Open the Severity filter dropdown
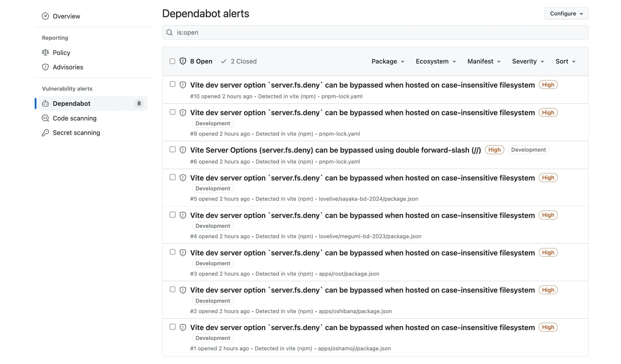The height and width of the screenshot is (364, 621). [x=528, y=61]
